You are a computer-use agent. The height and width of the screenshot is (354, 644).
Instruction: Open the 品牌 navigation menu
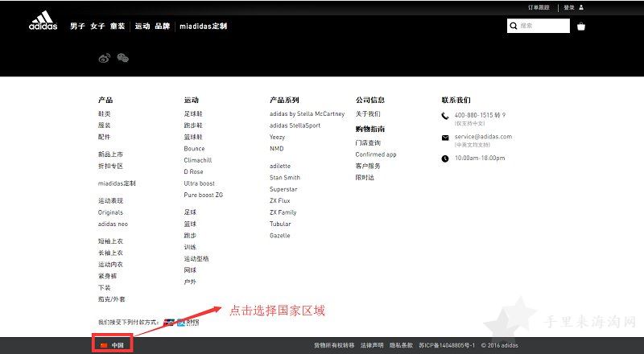coord(163,26)
